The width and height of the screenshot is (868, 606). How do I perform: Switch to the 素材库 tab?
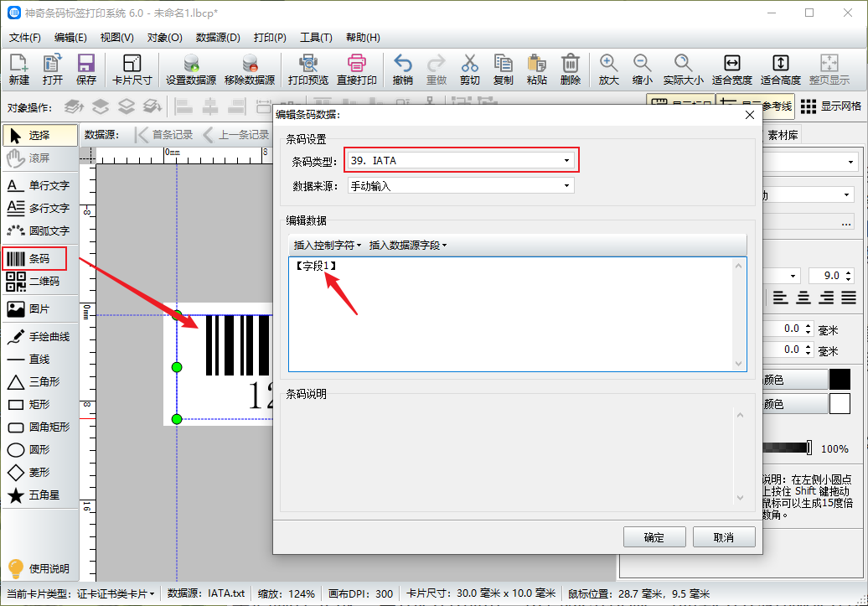pos(783,135)
